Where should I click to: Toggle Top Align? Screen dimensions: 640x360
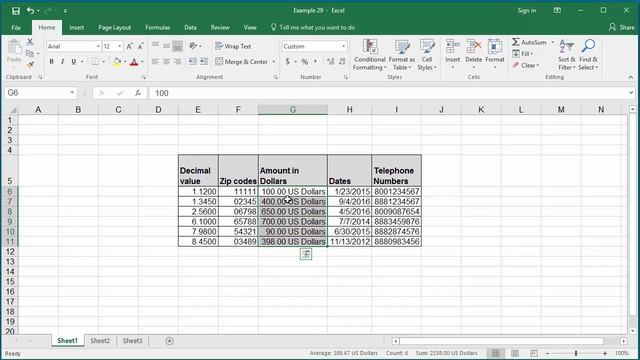click(156, 46)
